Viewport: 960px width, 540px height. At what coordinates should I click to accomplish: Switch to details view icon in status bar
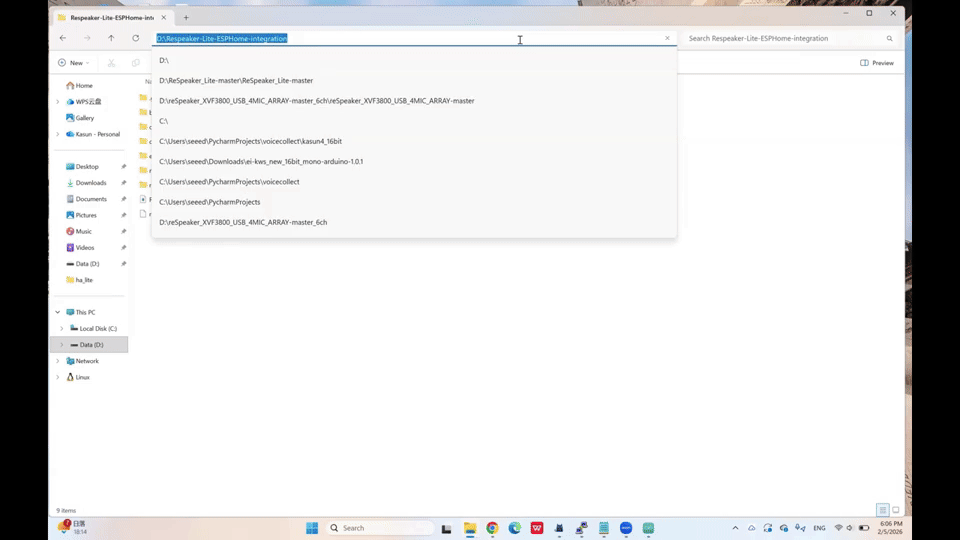(882, 510)
